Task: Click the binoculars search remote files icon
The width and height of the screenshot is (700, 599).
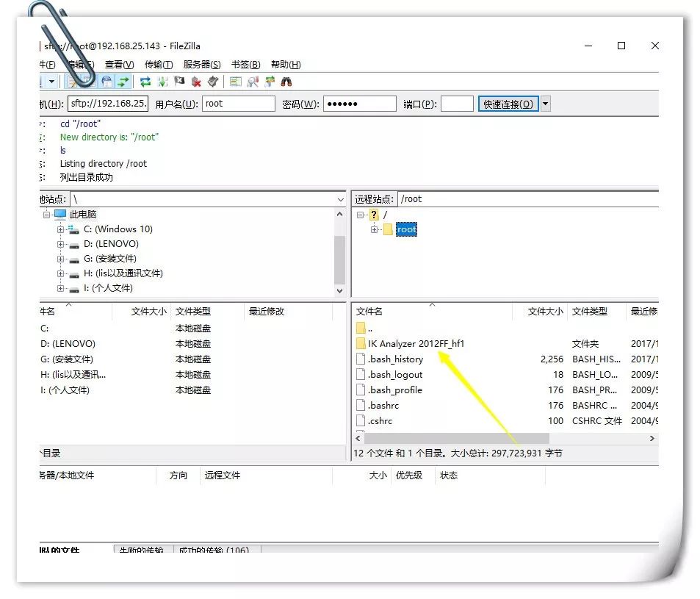Action: tap(287, 82)
